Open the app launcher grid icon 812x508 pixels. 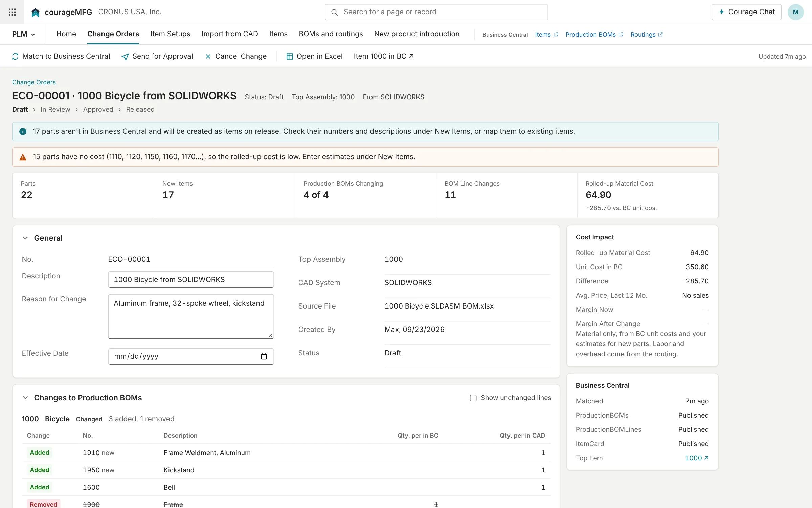(12, 12)
